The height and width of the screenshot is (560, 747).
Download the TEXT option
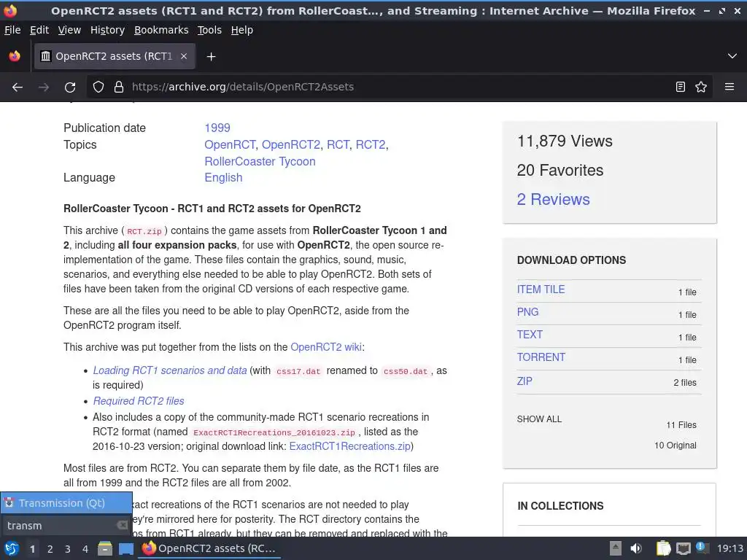[x=530, y=335]
